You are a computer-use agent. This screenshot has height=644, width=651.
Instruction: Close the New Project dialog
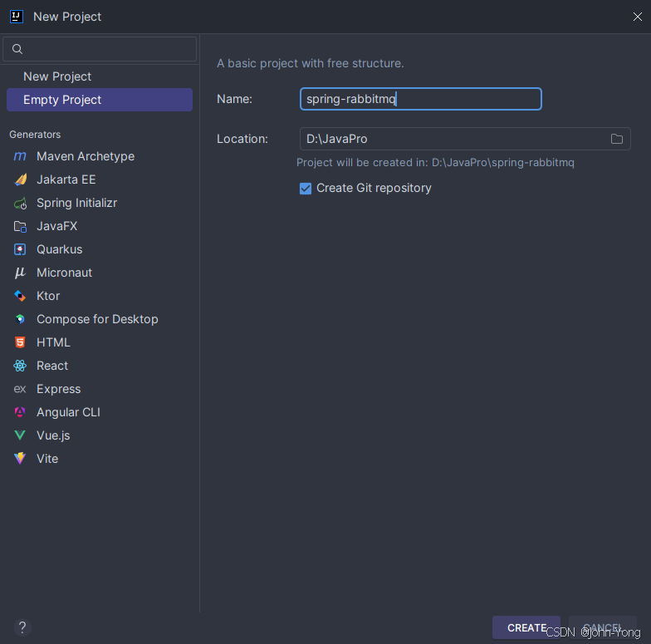click(638, 17)
